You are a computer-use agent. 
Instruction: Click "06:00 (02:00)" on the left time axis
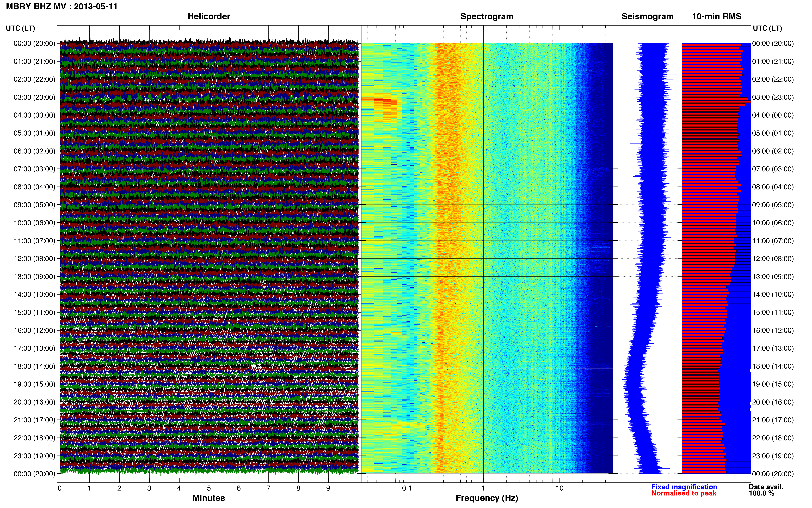(34, 151)
